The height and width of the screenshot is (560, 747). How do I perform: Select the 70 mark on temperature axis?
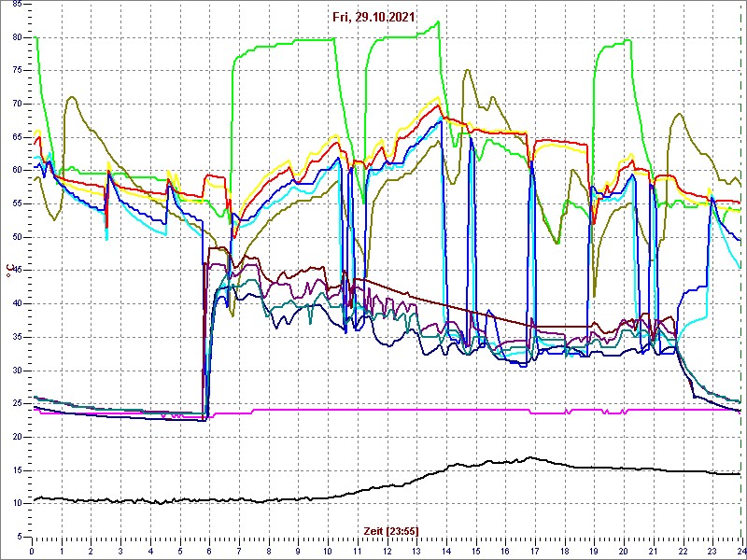(16, 105)
